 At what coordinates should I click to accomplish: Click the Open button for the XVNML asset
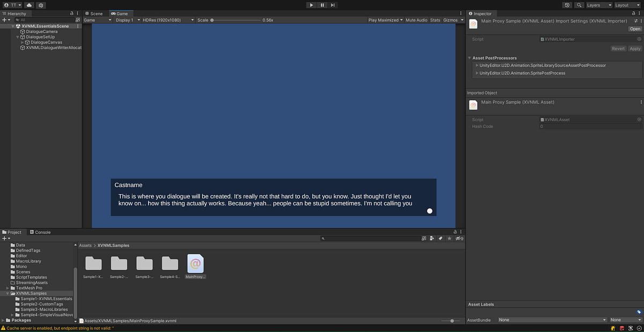click(x=635, y=28)
